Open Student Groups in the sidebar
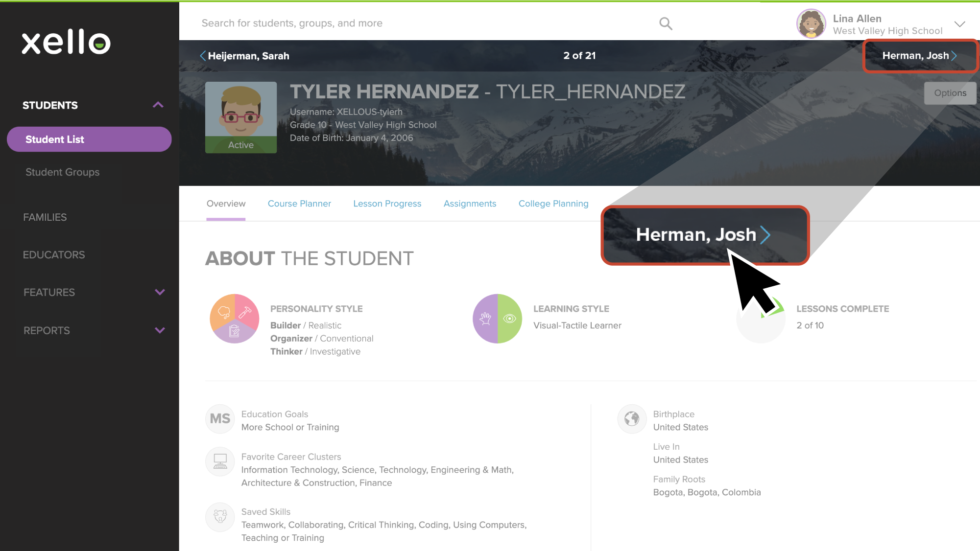The image size is (980, 551). [x=62, y=172]
